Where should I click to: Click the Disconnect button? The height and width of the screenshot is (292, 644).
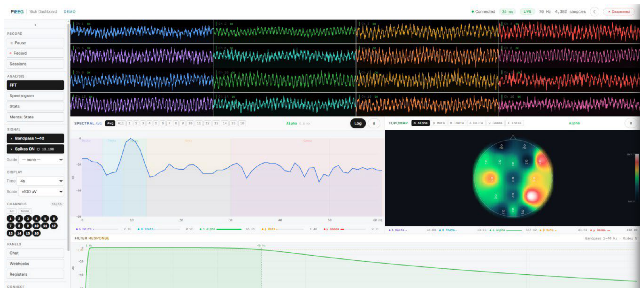tap(619, 12)
